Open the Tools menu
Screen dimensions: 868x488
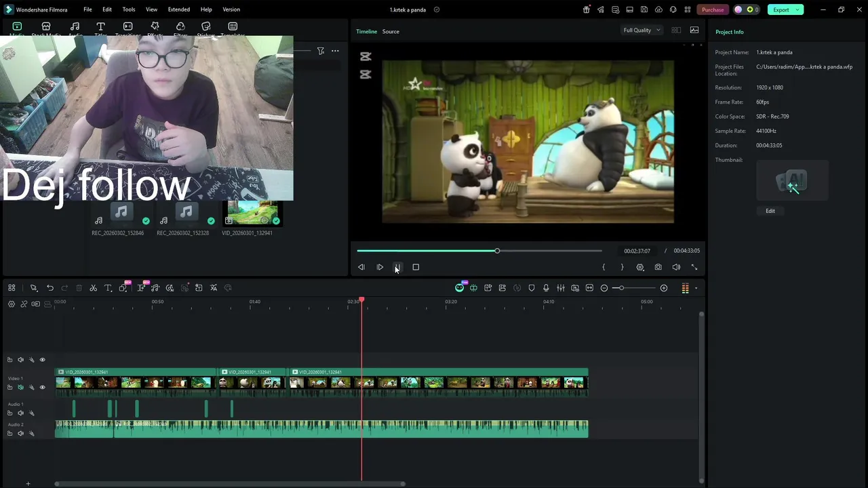129,9
